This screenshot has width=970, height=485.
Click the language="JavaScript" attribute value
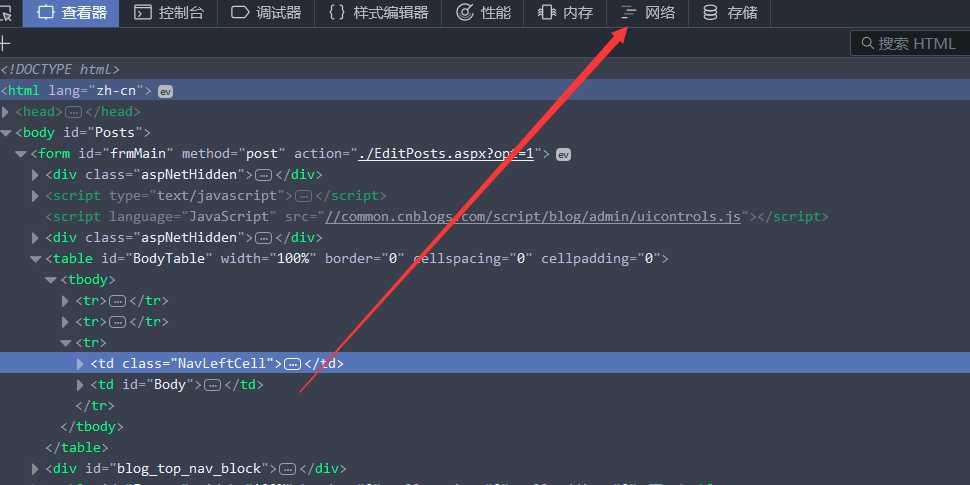(x=228, y=217)
